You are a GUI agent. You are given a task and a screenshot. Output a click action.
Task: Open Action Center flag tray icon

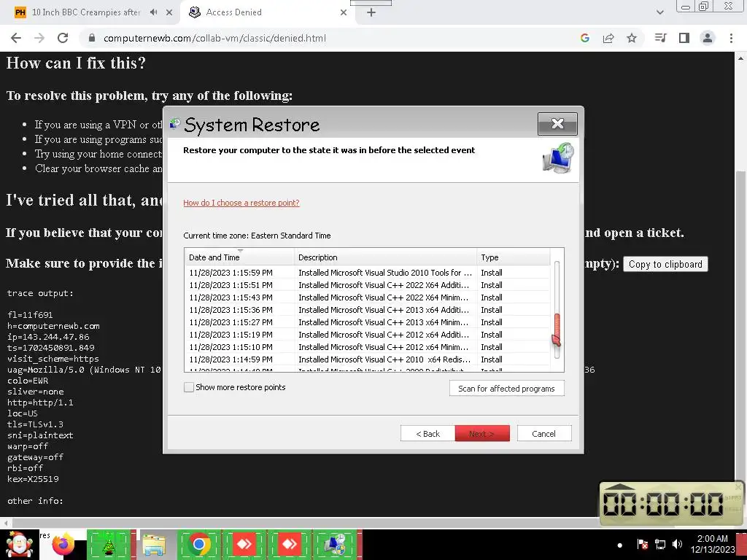(642, 544)
